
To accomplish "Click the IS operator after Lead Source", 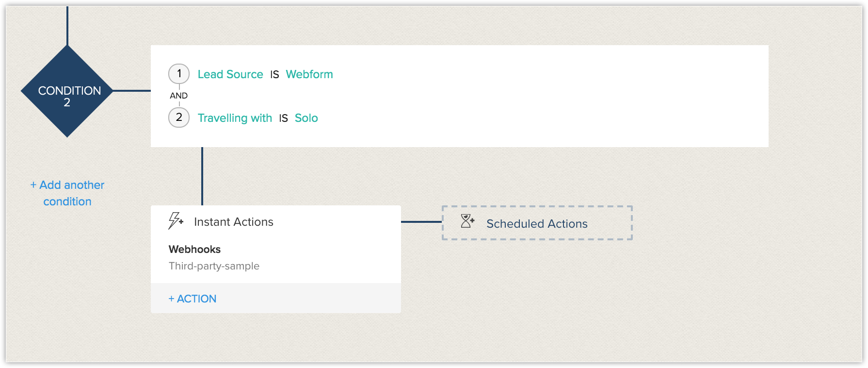I will pyautogui.click(x=274, y=75).
